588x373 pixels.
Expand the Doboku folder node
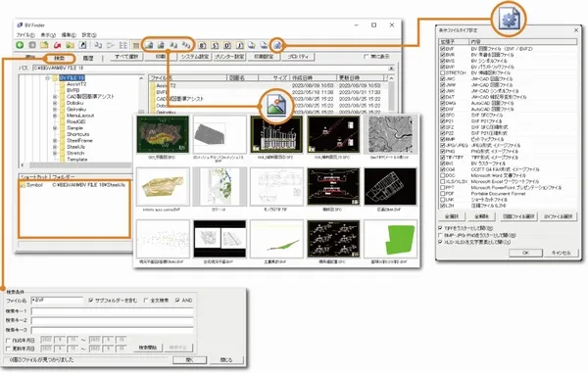[55, 103]
